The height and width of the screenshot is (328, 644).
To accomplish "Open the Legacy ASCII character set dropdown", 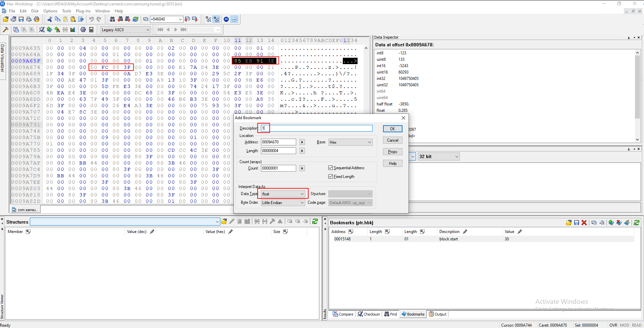I will click(x=126, y=30).
